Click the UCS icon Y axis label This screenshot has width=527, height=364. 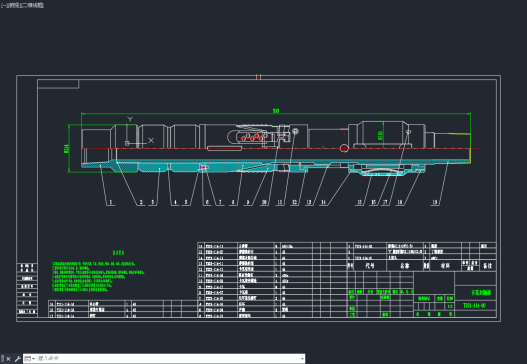[x=130, y=119]
